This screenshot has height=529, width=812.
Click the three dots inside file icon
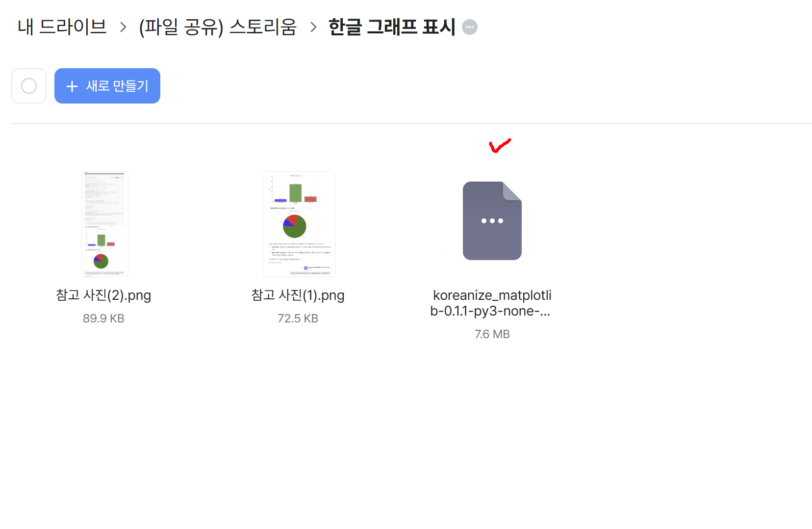point(492,221)
